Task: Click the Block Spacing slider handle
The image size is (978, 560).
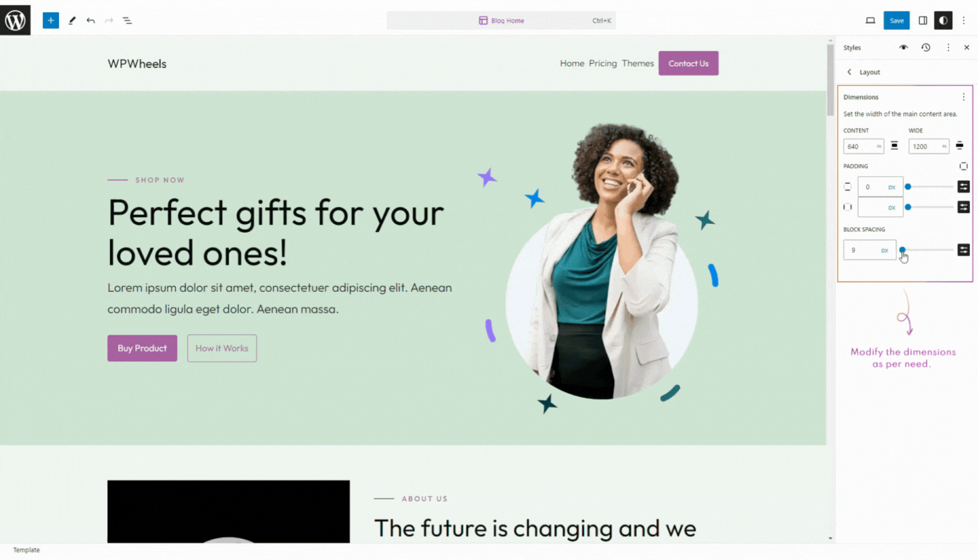Action: click(x=902, y=250)
